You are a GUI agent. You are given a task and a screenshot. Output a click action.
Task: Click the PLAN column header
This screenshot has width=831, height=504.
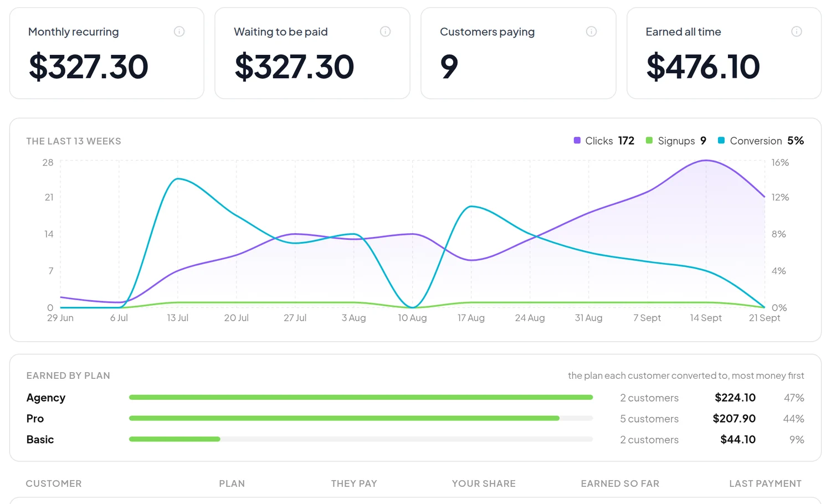(232, 484)
